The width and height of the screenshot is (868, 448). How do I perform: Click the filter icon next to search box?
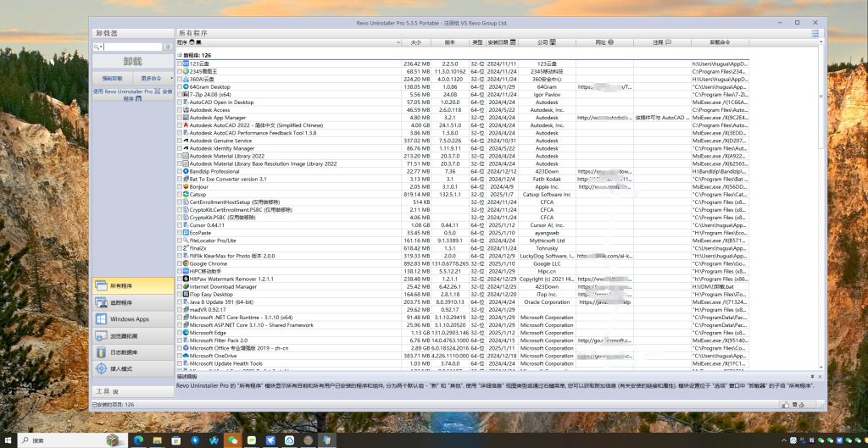click(x=168, y=47)
